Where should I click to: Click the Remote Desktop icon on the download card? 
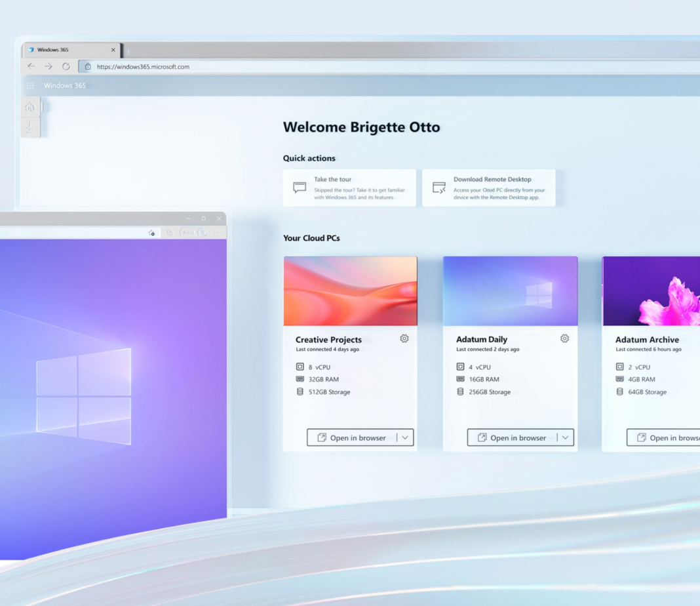439,188
